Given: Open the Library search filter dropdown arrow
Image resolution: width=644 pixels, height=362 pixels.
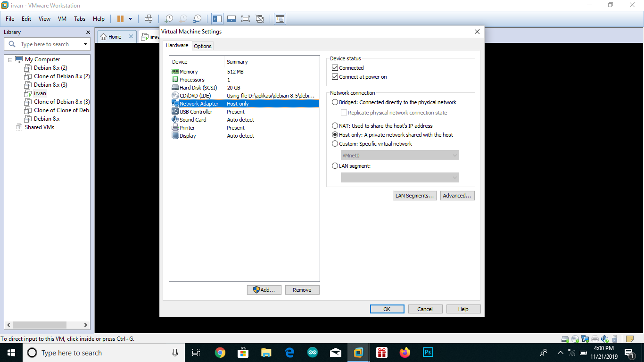Looking at the screenshot, I should (85, 44).
